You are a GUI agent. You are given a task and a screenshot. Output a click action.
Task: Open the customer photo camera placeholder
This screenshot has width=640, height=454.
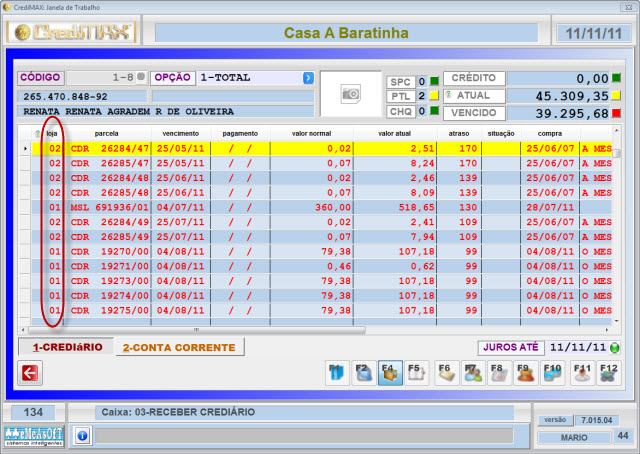[x=350, y=93]
